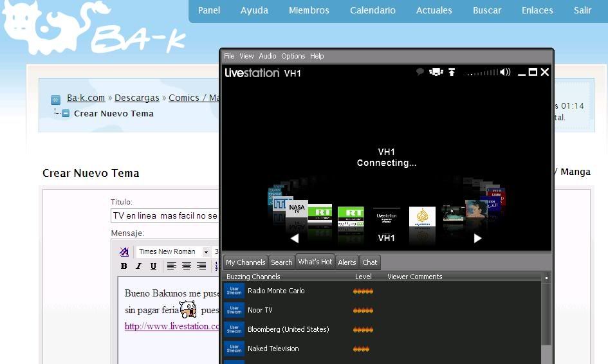
Task: Open Actuales in the Ba-k navigation bar
Action: click(x=434, y=10)
